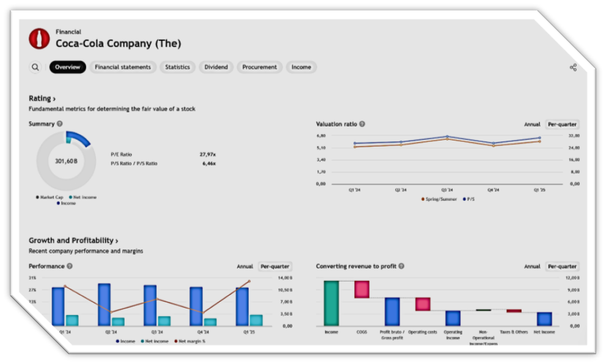Viewport: 606px width, 364px height.
Task: Open the Rating section link
Action: 42,98
